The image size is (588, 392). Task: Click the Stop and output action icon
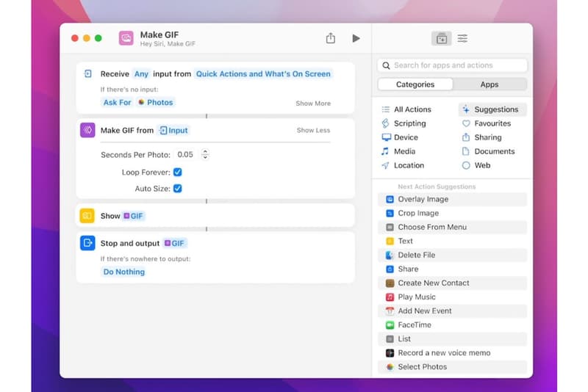coord(87,243)
